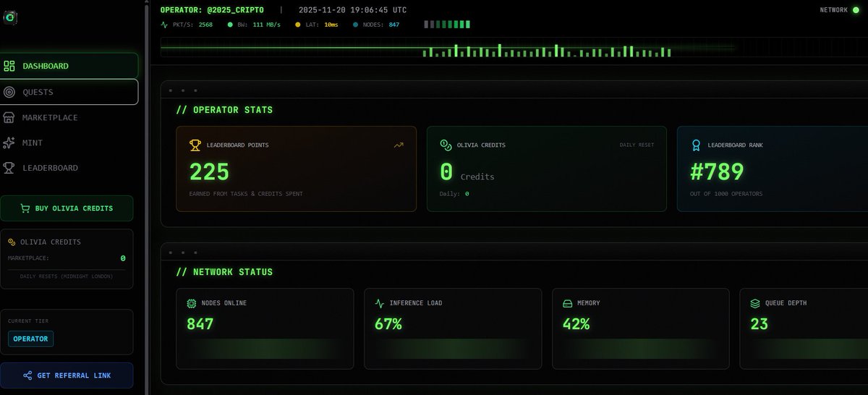
Task: Click the three dots above Network Status
Action: 182,252
